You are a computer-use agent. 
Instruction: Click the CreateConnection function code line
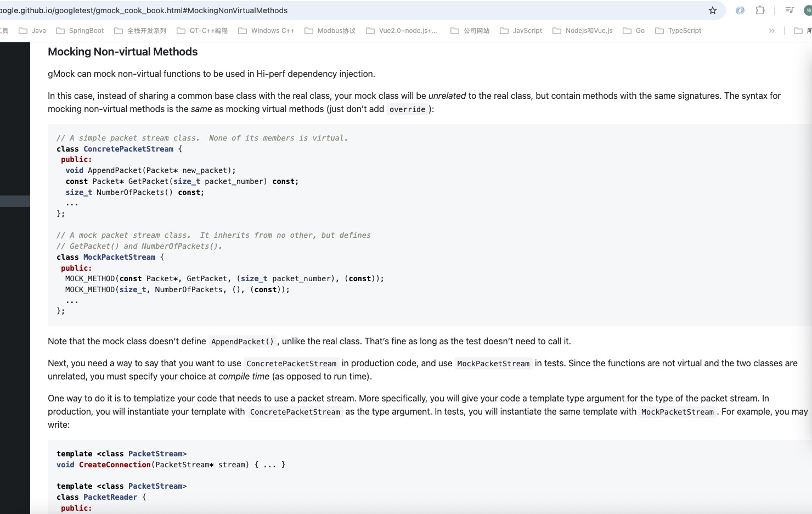[171, 465]
